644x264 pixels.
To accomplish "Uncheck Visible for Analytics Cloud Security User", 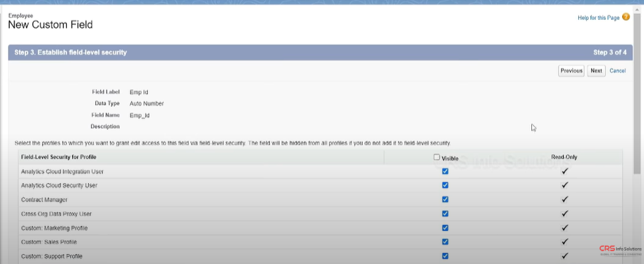I will pos(445,186).
